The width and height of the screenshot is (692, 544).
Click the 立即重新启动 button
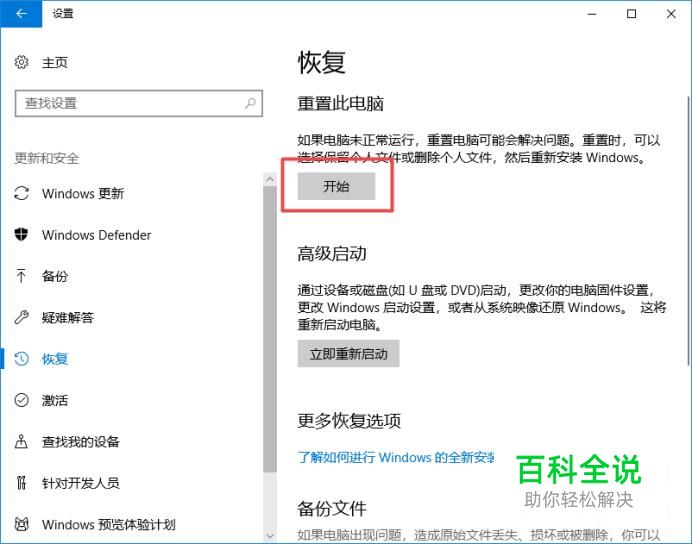coord(348,353)
